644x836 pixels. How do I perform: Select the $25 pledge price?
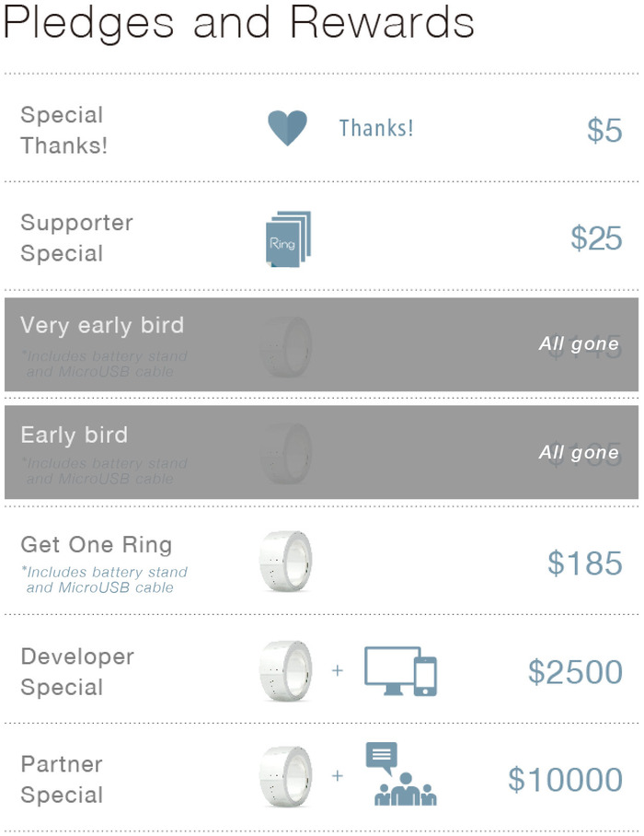coord(596,238)
